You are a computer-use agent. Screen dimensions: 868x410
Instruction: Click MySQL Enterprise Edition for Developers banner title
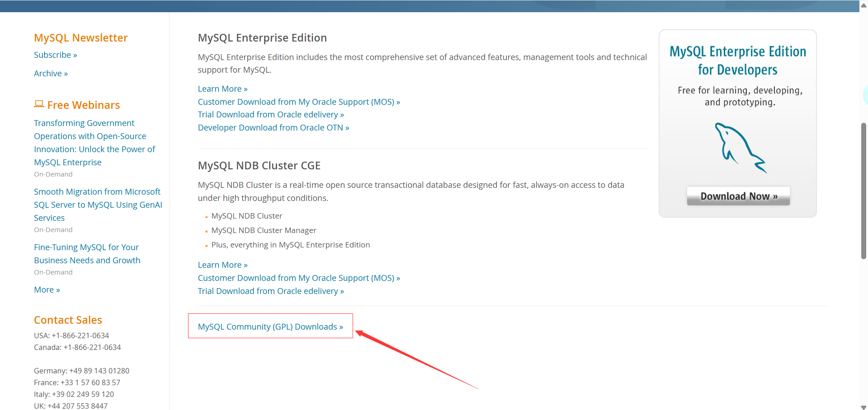click(x=738, y=61)
